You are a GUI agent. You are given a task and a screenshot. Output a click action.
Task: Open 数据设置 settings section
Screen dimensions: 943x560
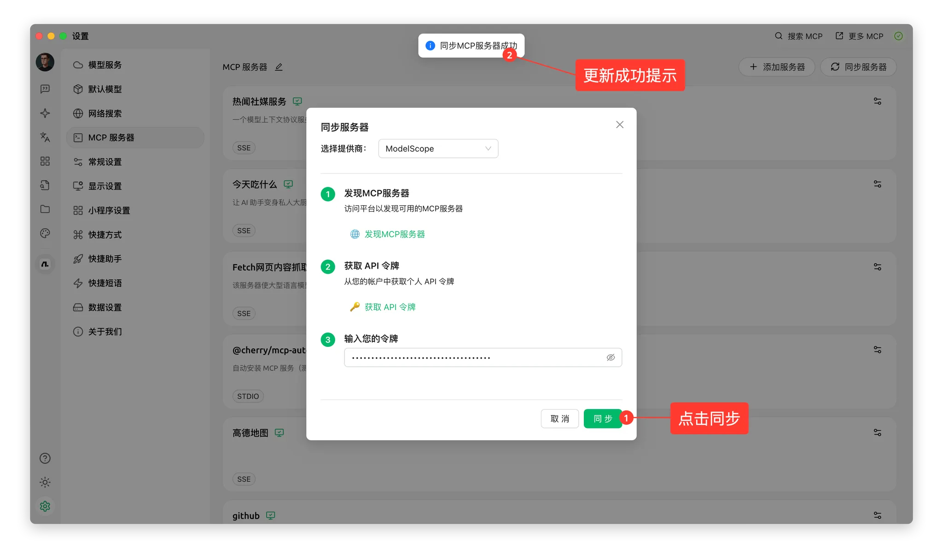(105, 307)
